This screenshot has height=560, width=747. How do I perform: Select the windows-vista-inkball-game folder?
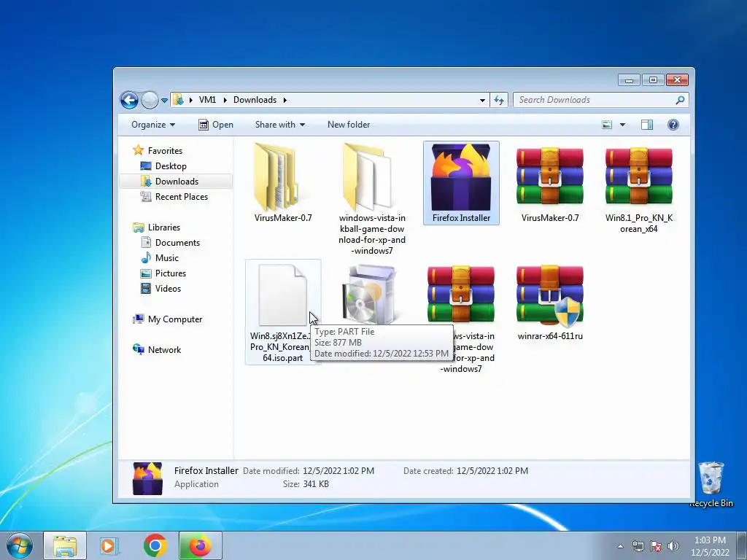point(372,199)
